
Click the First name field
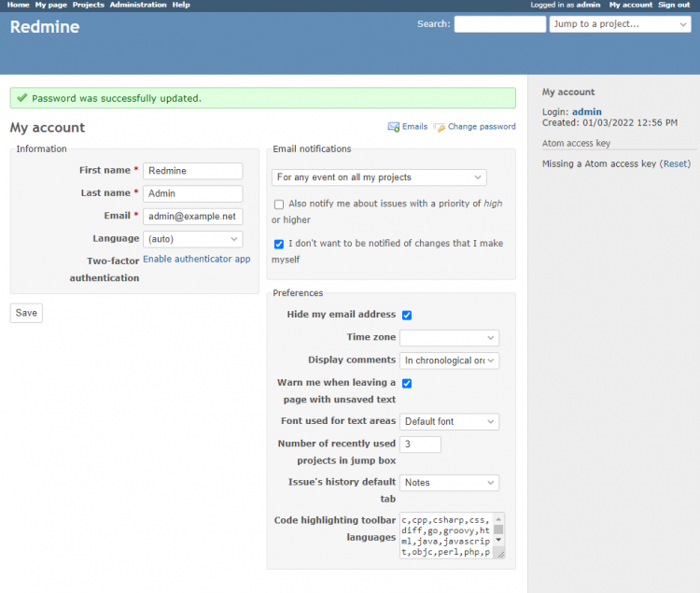click(193, 171)
